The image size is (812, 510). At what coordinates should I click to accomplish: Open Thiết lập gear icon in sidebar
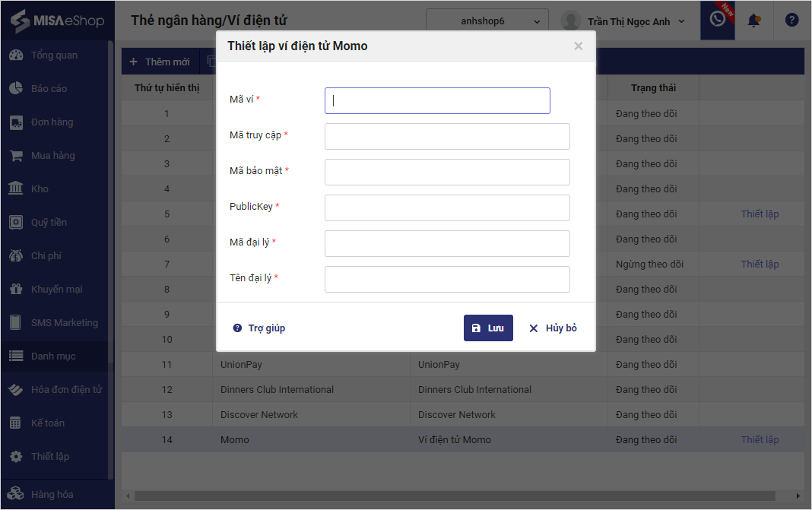click(16, 456)
